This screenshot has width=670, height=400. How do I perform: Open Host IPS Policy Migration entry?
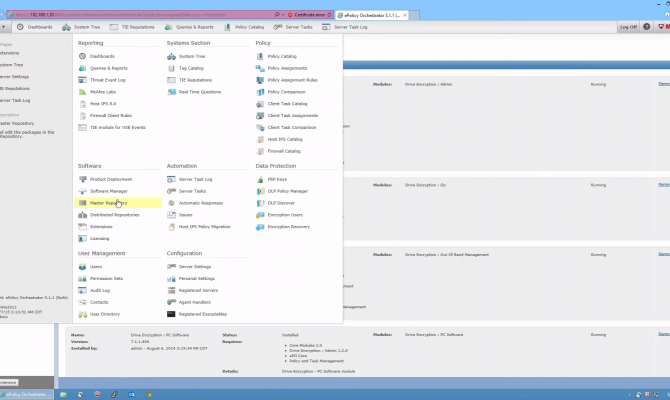[x=204, y=227]
